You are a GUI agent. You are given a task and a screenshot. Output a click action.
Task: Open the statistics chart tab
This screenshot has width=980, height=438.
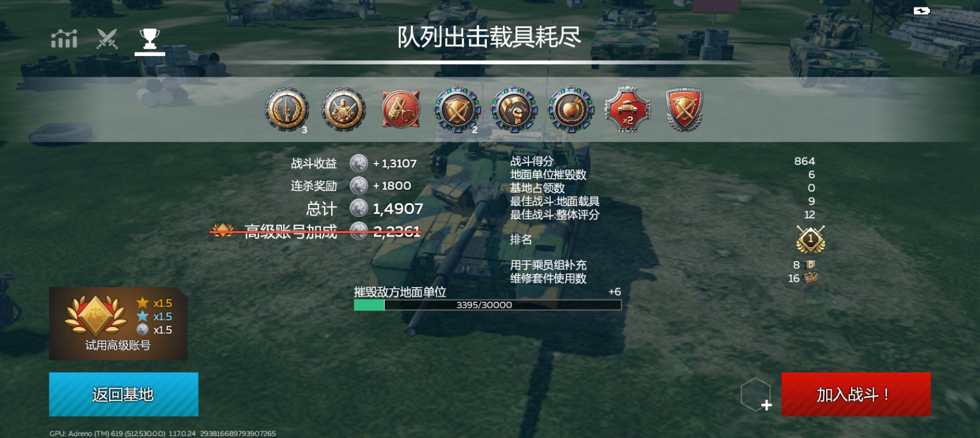pos(64,39)
